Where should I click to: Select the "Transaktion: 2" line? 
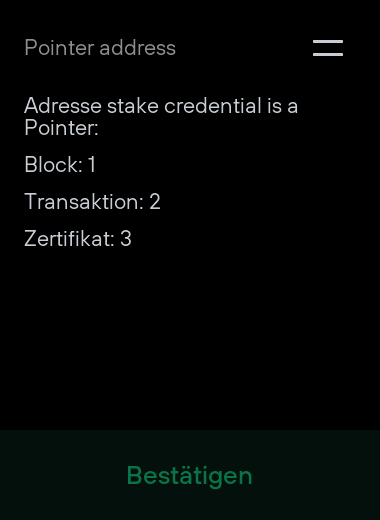(x=92, y=201)
